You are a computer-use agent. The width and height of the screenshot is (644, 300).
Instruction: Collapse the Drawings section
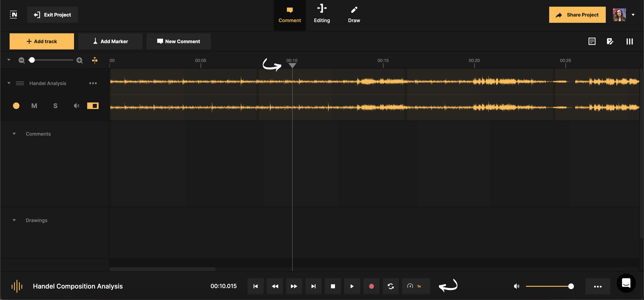point(14,220)
